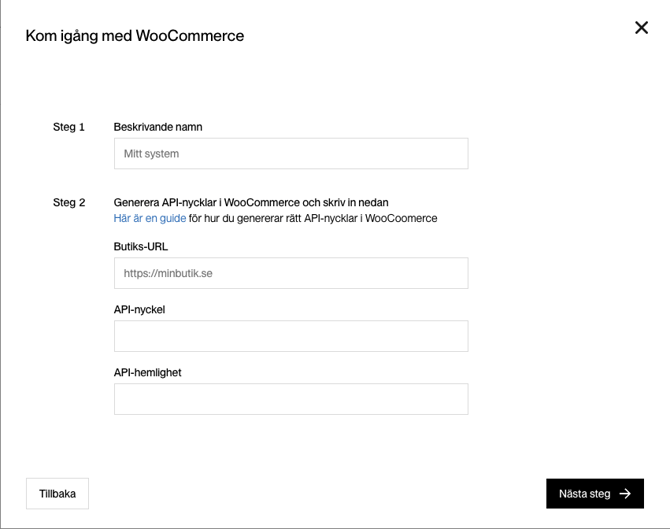Screen dimensions: 670x529
Task: Click the arrow icon in Nästa steg
Action: [x=625, y=494]
